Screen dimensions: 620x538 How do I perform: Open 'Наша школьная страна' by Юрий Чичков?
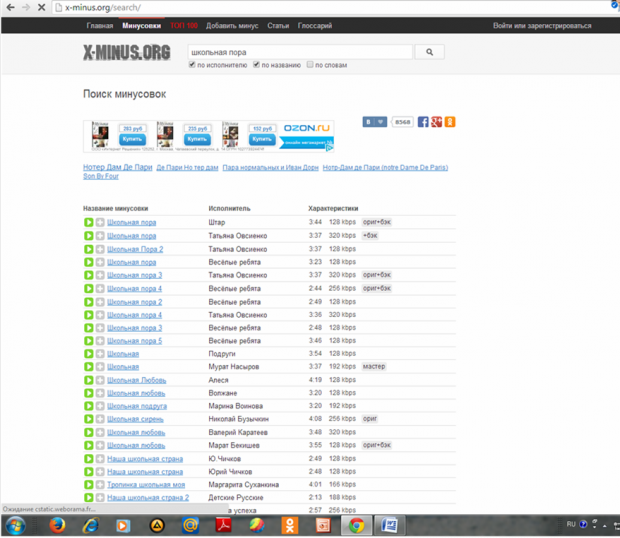[145, 472]
